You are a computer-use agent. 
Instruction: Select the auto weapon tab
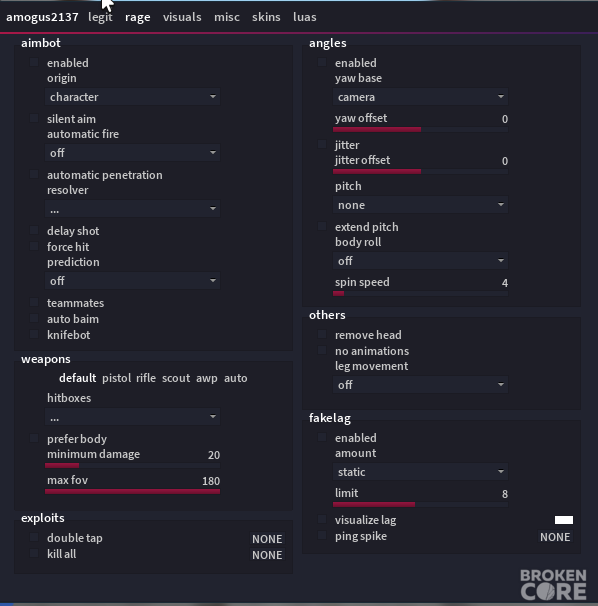coord(235,378)
